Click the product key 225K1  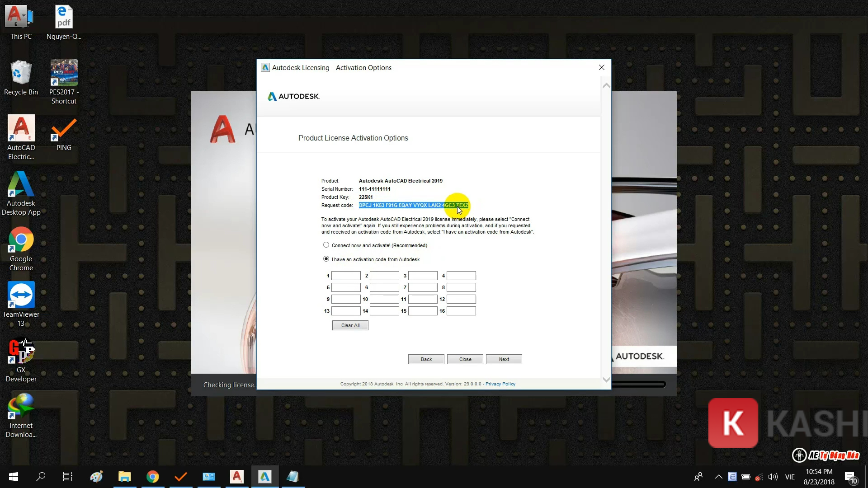tap(366, 197)
